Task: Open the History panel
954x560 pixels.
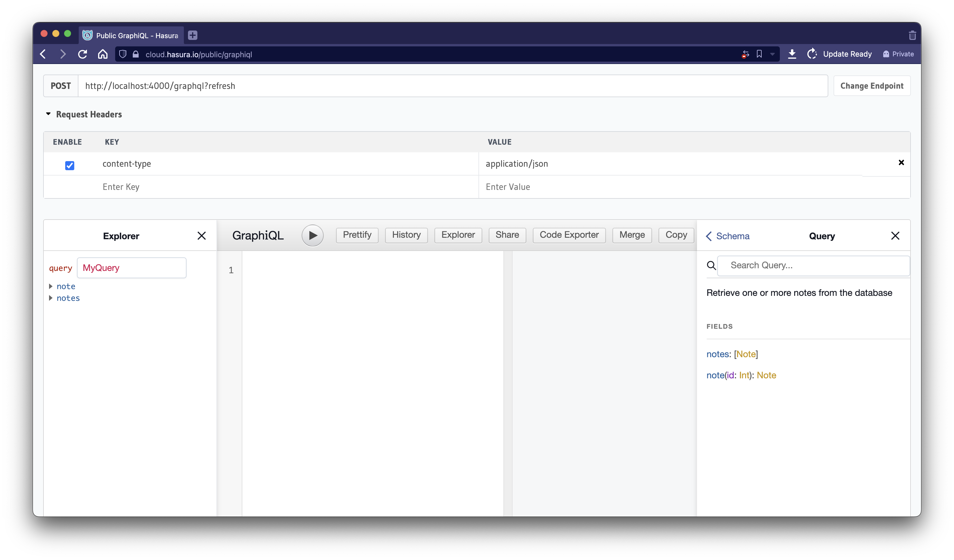Action: (406, 235)
